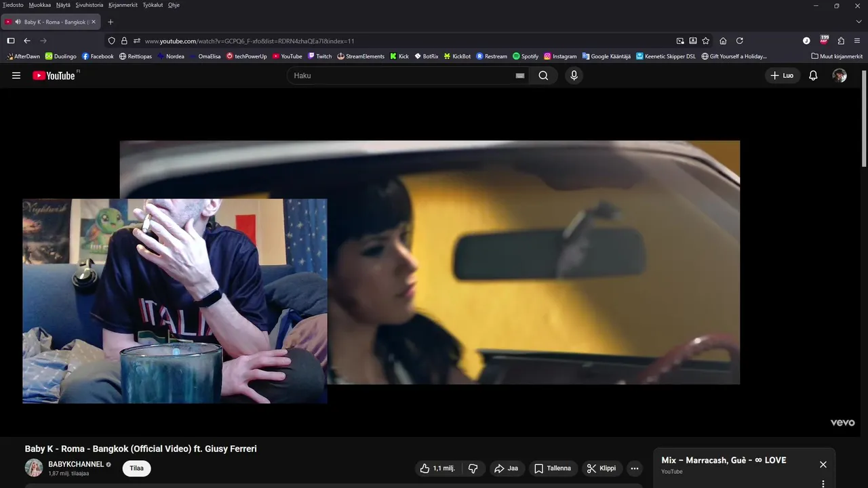868x488 pixels.
Task: Open the Google Kääntäjä bookmark
Action: (606, 56)
